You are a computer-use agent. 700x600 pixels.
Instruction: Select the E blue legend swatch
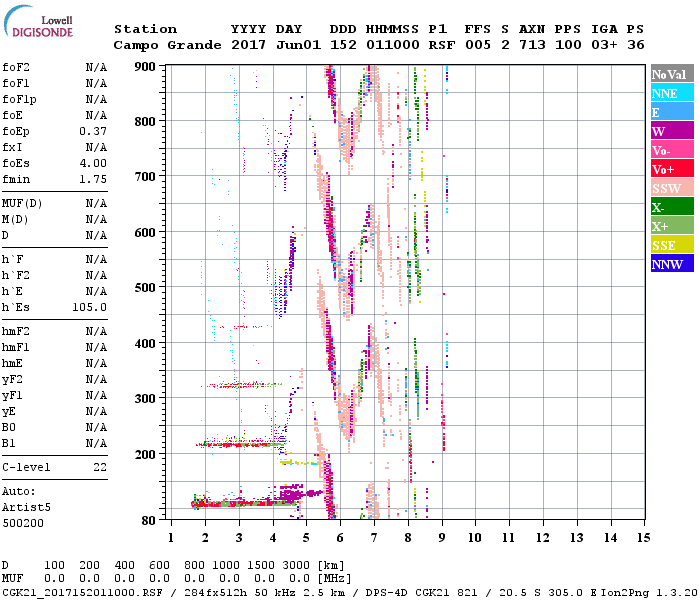(672, 112)
